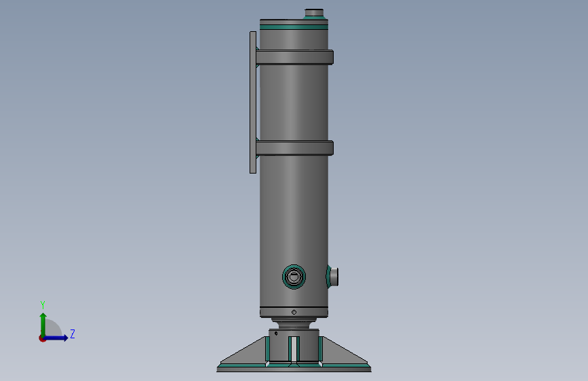Click the green Y axis arrow of the triad
The image size is (588, 381).
click(43, 325)
